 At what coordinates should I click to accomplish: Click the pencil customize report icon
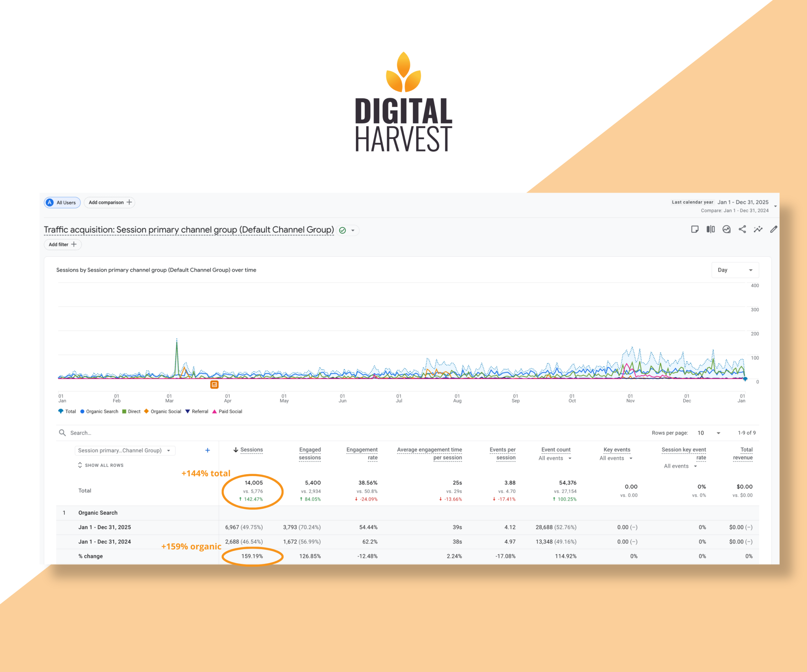click(774, 229)
